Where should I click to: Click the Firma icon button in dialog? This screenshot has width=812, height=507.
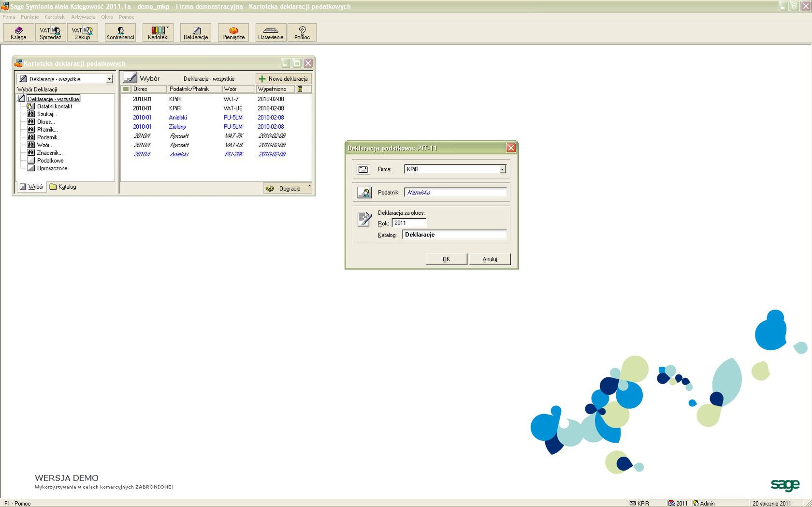(363, 169)
